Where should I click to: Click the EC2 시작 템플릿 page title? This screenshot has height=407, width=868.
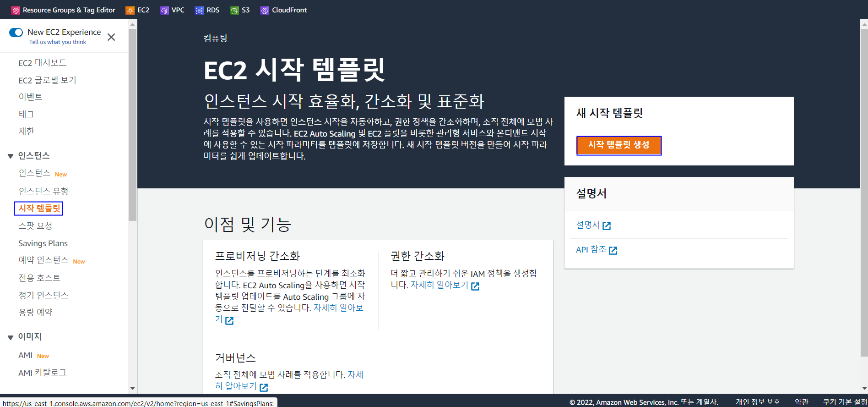point(294,70)
